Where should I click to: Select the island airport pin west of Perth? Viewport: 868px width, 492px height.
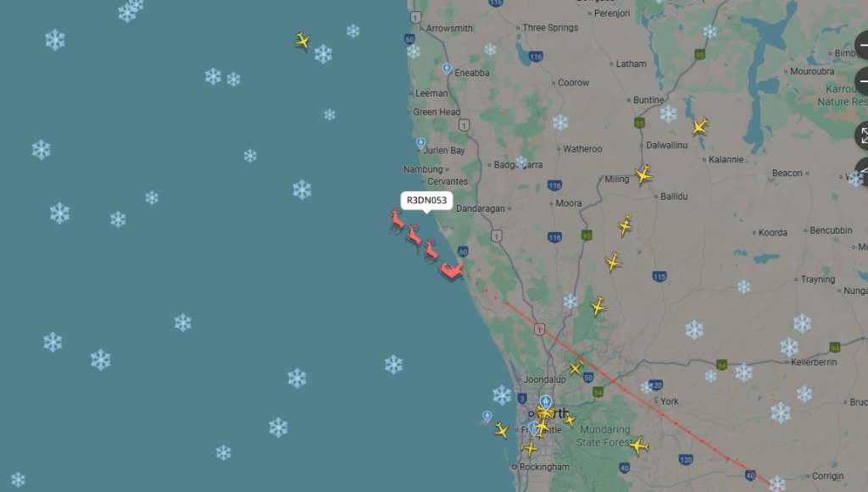point(487,417)
